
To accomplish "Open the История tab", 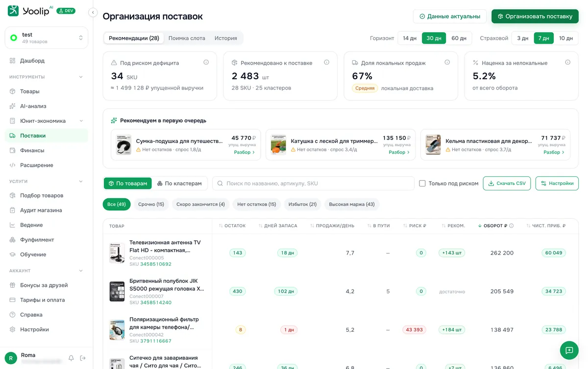I will (x=226, y=38).
